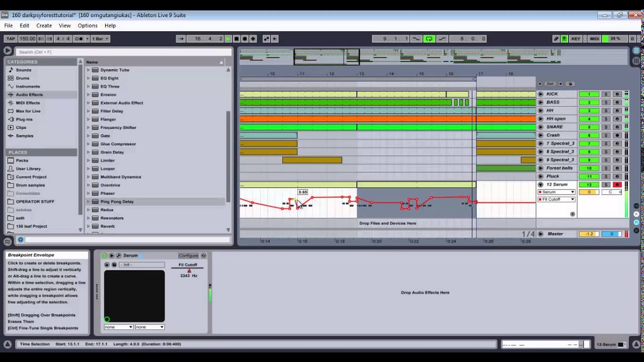Image resolution: width=644 pixels, height=362 pixels.
Task: Toggle Serum device activator power button
Action: click(105, 255)
